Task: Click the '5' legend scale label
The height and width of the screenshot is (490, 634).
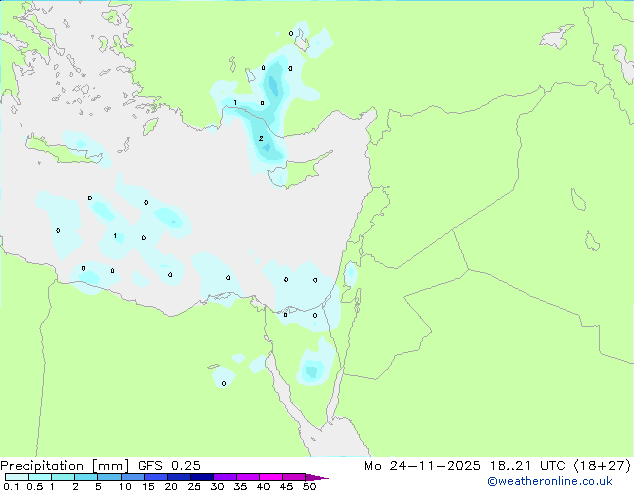Action: 98,486
